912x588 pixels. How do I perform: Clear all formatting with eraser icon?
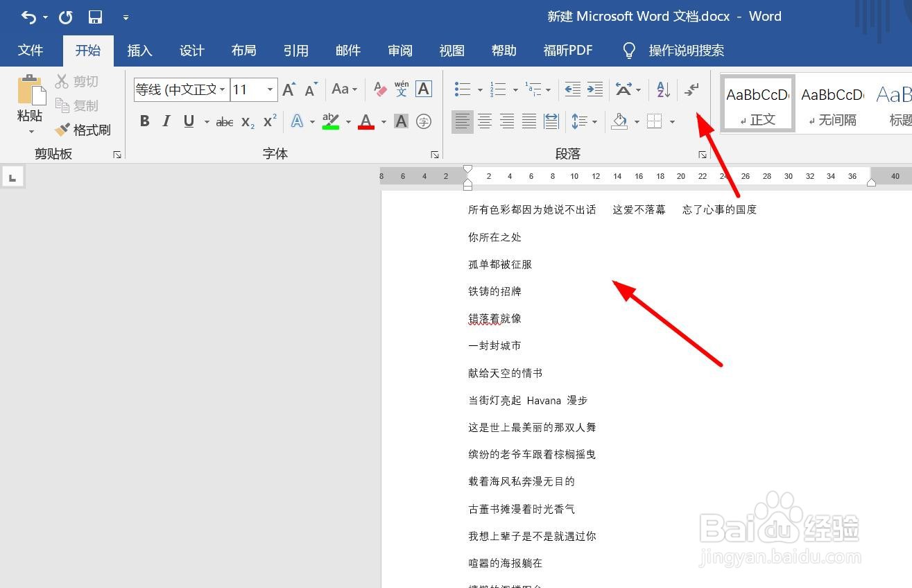click(380, 89)
